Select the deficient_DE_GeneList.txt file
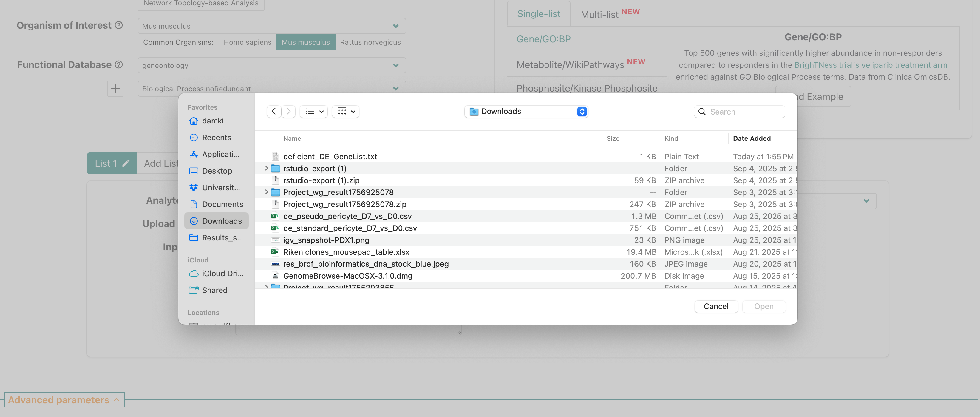The image size is (980, 417). coord(330,156)
